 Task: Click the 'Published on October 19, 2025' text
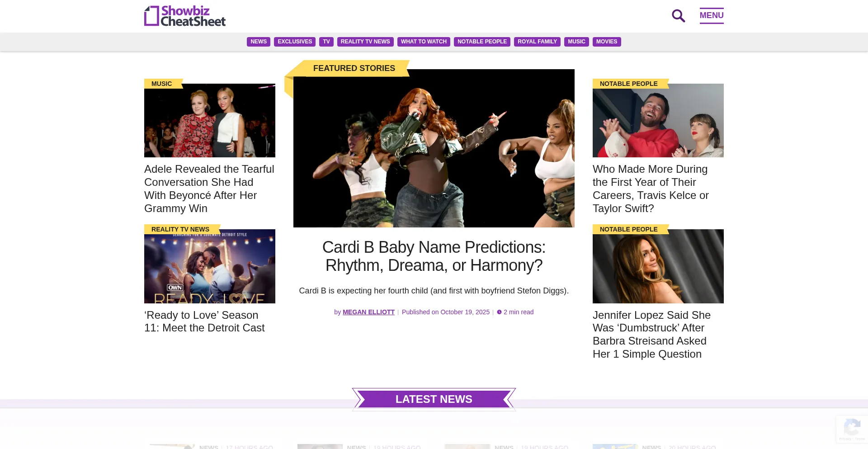(446, 312)
